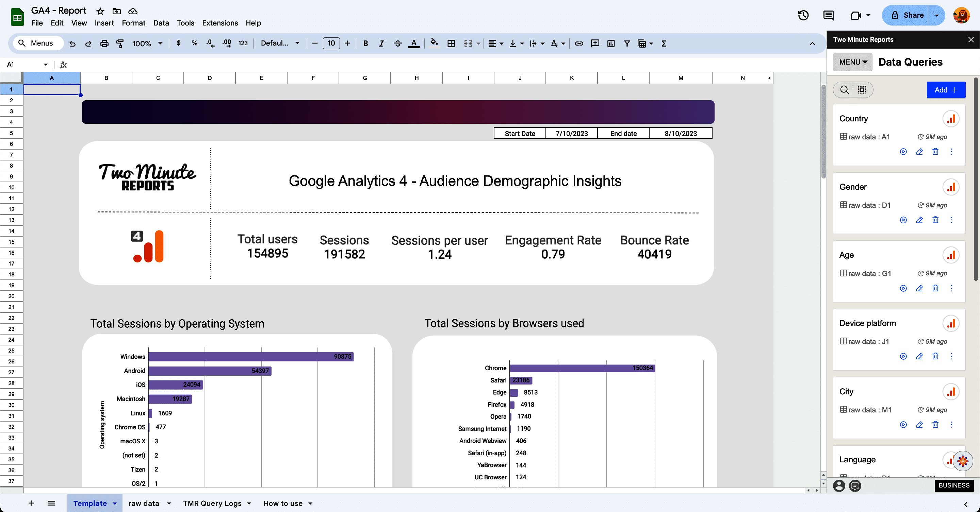Toggle bold formatting
980x512 pixels.
coord(365,43)
